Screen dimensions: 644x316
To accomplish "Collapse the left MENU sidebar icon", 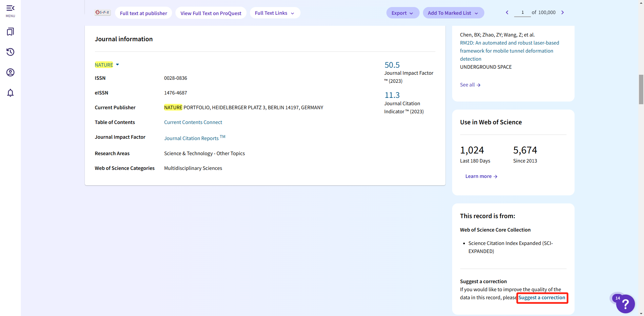I will [10, 10].
